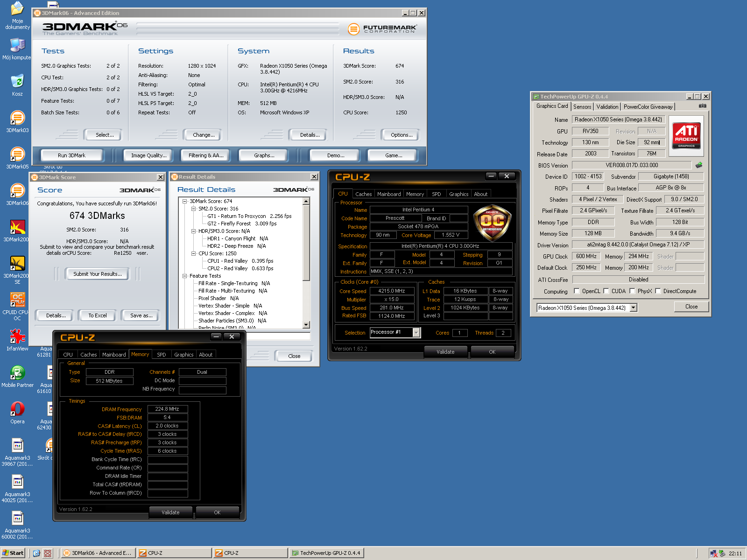Image resolution: width=747 pixels, height=560 pixels.
Task: Open the 3DMark06 desktop shortcut
Action: point(17,194)
